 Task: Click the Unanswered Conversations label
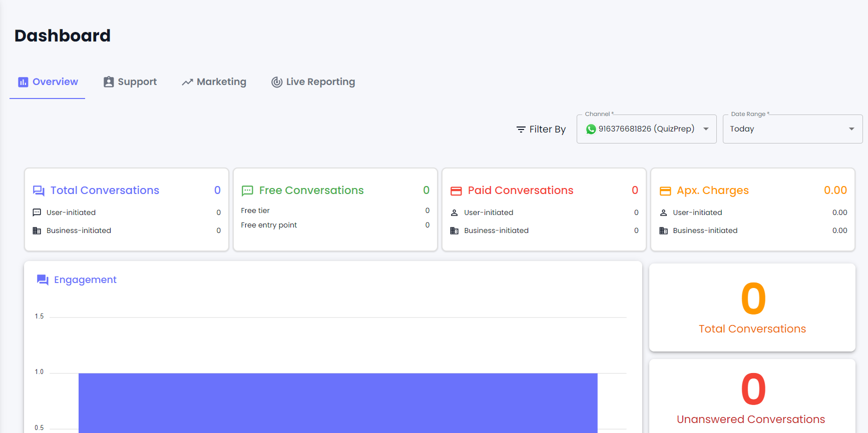point(751,419)
